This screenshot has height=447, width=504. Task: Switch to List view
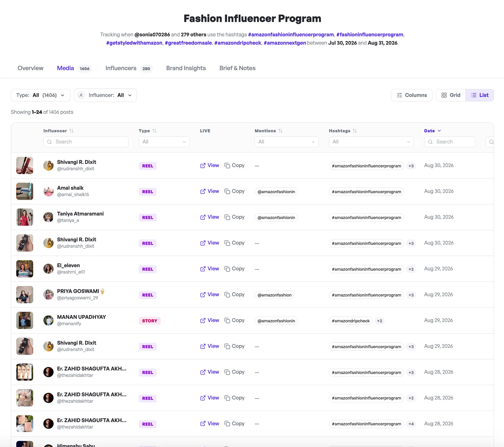(x=480, y=95)
